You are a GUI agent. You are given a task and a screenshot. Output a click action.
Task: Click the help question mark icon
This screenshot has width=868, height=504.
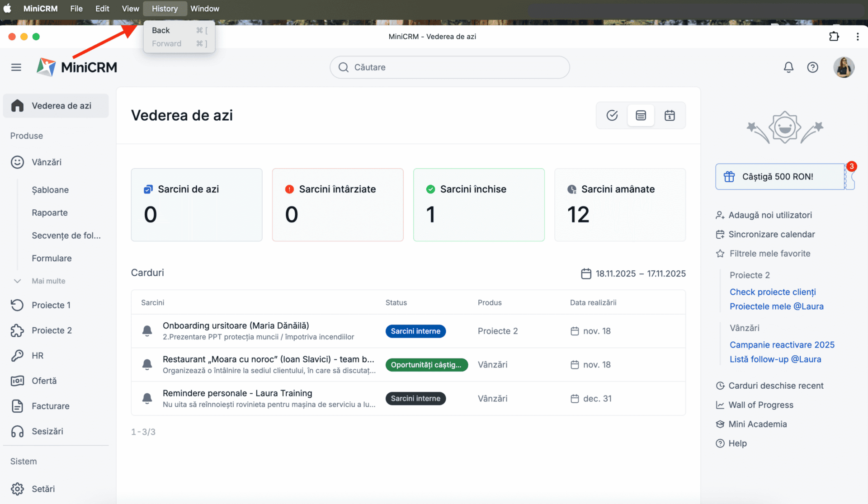pos(812,67)
